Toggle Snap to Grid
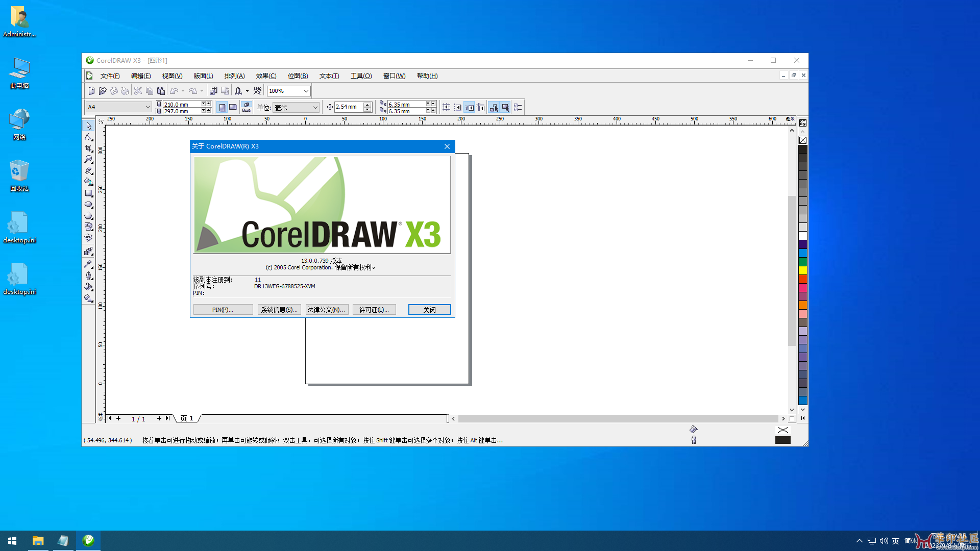Screen dimensions: 980x551 click(x=447, y=107)
